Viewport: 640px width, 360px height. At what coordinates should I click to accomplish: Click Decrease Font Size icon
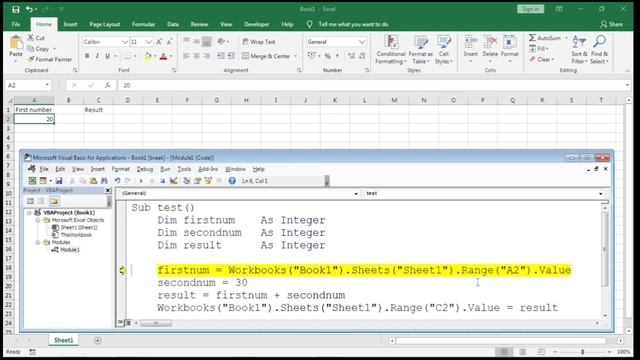pos(169,42)
